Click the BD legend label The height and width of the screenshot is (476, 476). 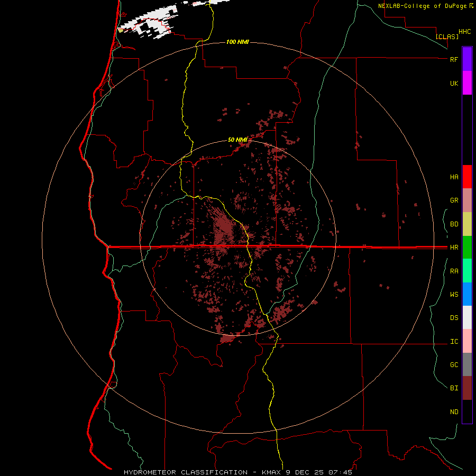(x=454, y=224)
